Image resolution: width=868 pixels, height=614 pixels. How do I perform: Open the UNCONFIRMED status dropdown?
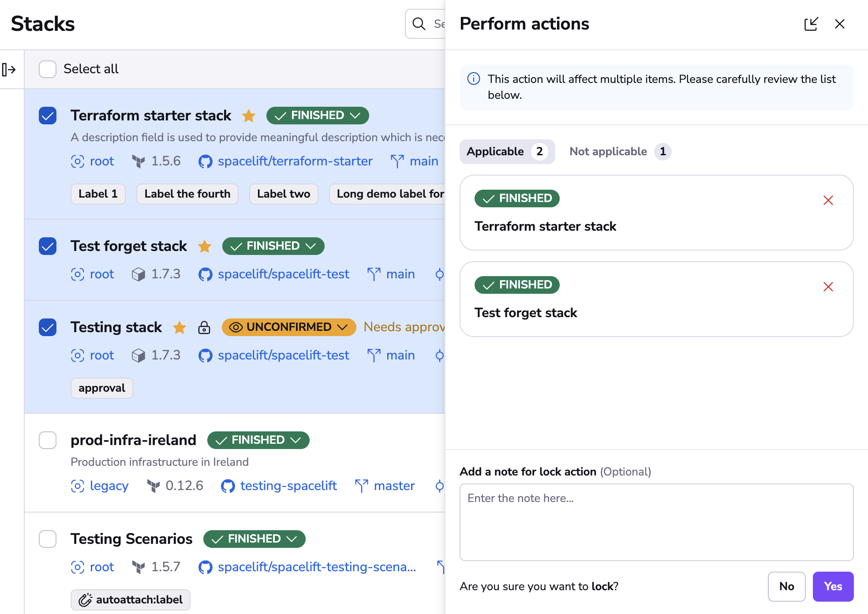pos(289,327)
